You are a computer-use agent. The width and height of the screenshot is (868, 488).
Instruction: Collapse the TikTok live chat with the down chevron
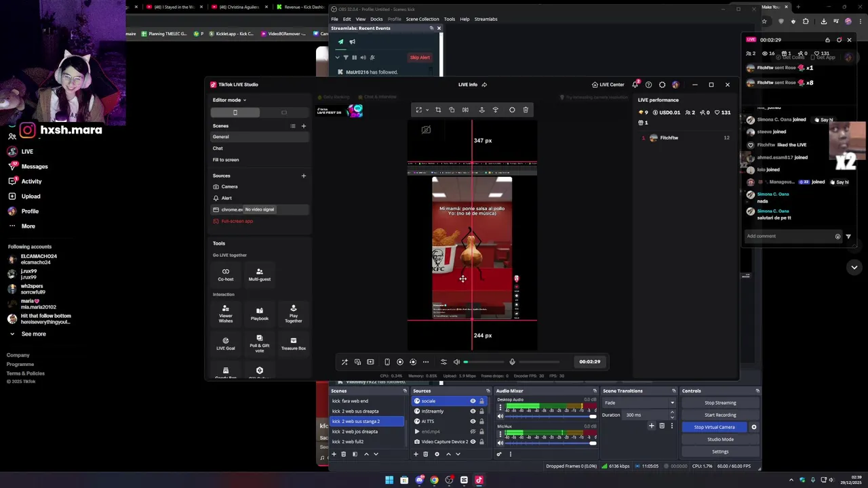coord(854,267)
